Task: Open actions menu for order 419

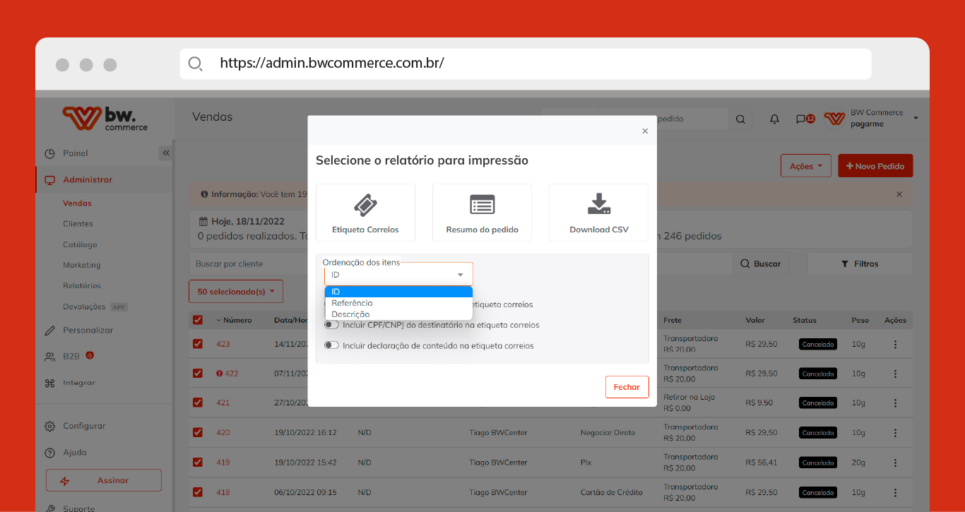Action: pos(895,462)
